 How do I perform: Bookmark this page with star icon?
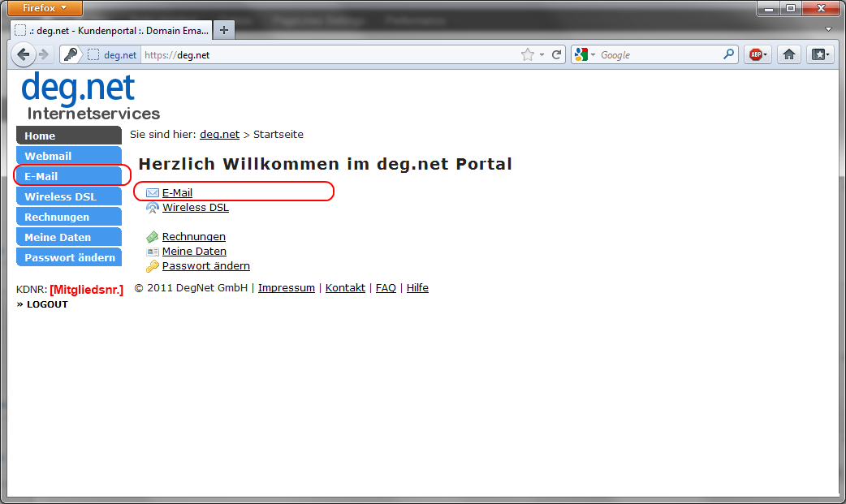click(528, 55)
